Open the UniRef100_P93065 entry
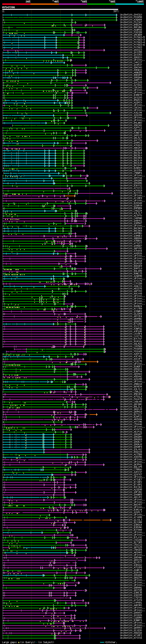This screenshot has width=146, height=644. (131, 352)
